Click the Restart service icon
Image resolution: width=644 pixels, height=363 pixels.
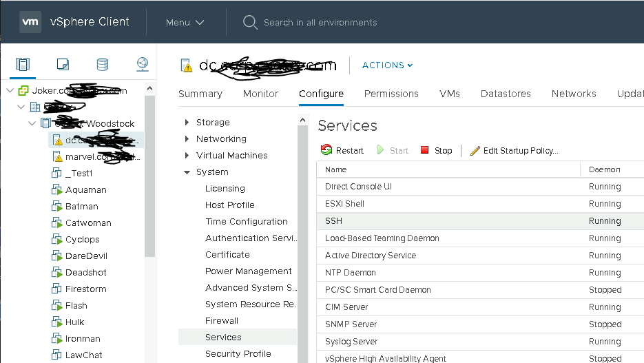[326, 150]
